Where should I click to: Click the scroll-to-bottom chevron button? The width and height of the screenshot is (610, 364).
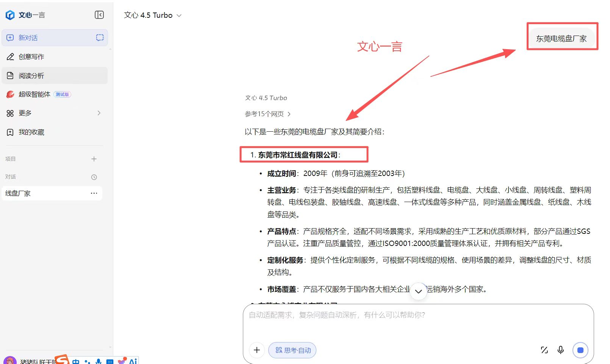tap(419, 291)
